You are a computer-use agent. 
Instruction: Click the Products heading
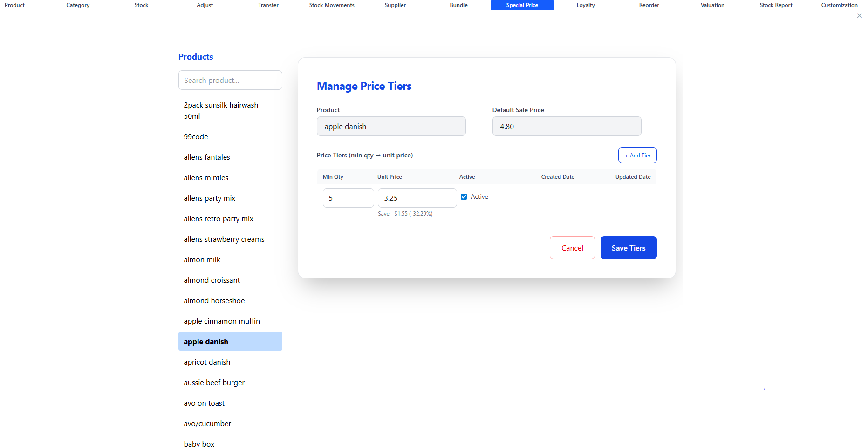[196, 57]
